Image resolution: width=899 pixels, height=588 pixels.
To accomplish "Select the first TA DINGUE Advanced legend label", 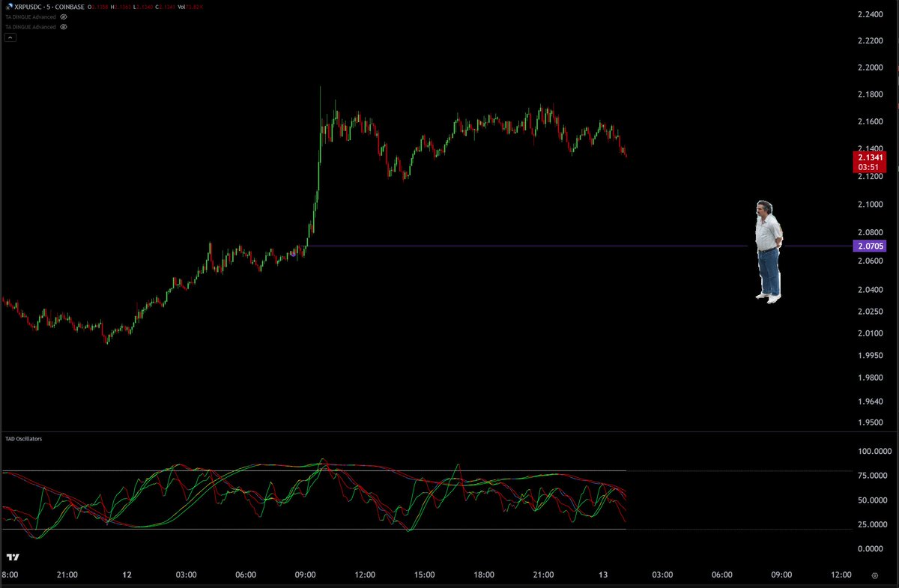I will click(x=31, y=16).
